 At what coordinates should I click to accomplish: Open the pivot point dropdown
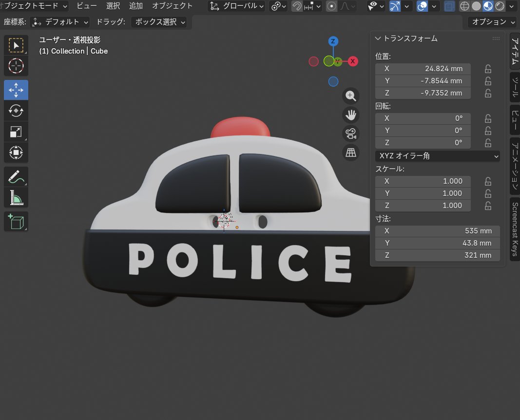(x=279, y=6)
